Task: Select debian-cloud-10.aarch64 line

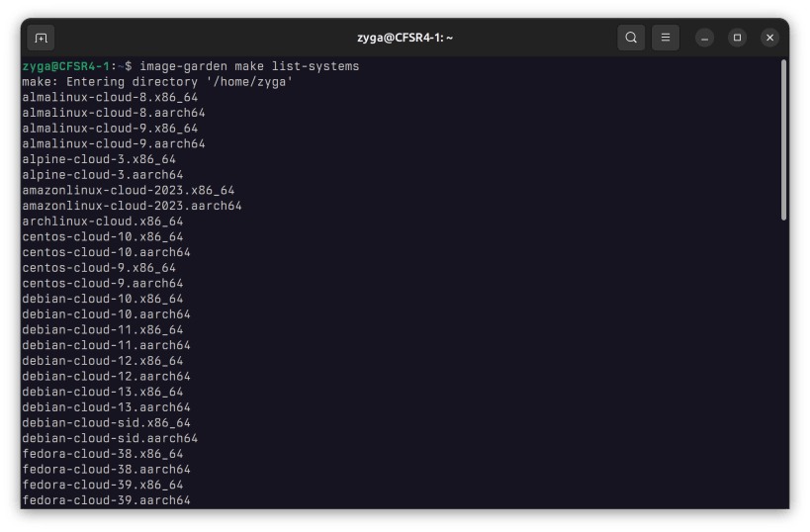Action: click(x=107, y=314)
